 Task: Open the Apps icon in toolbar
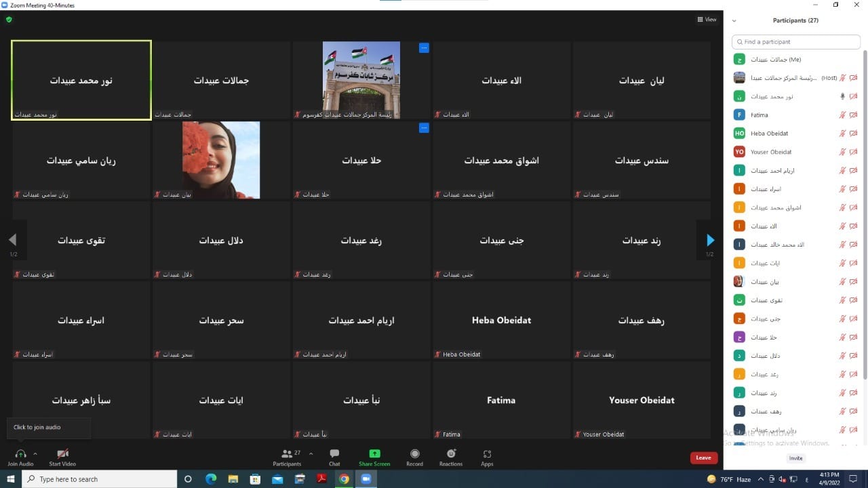pos(487,453)
